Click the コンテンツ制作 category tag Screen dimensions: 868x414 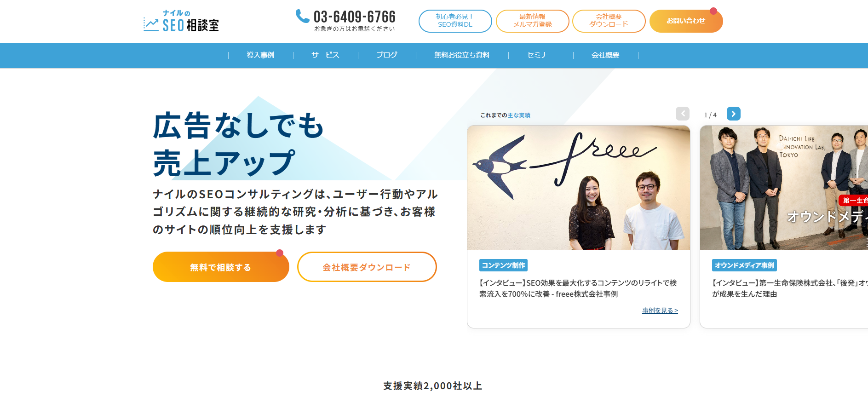(x=503, y=265)
